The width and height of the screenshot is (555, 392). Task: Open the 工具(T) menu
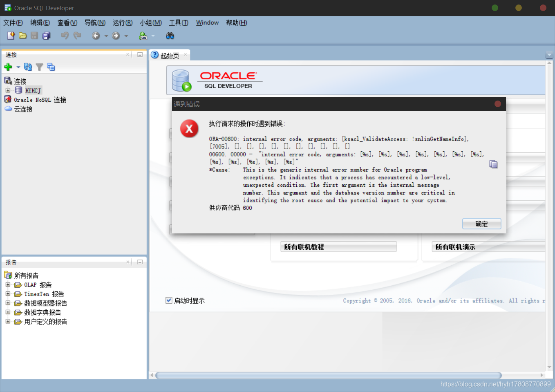[179, 22]
